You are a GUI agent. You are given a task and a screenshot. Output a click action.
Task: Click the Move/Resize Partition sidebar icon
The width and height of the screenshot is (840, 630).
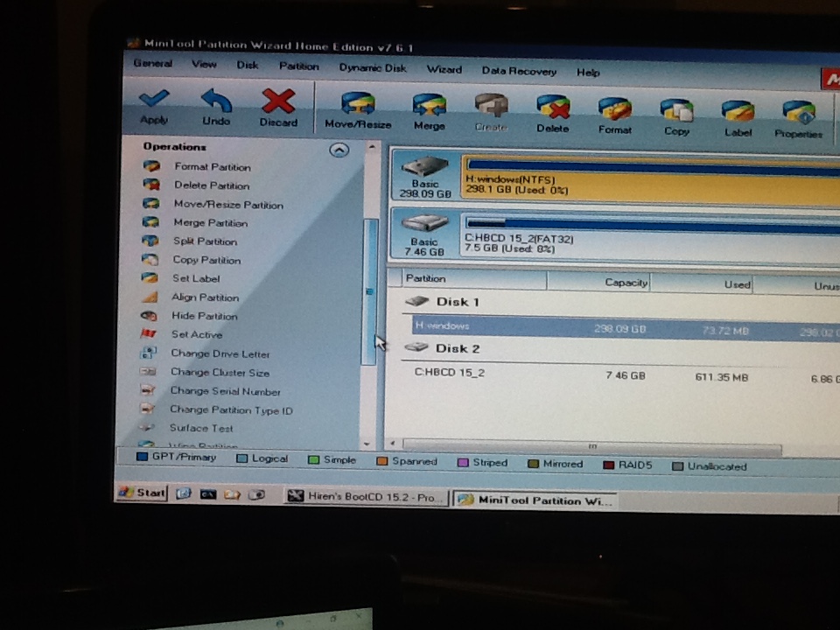click(150, 204)
